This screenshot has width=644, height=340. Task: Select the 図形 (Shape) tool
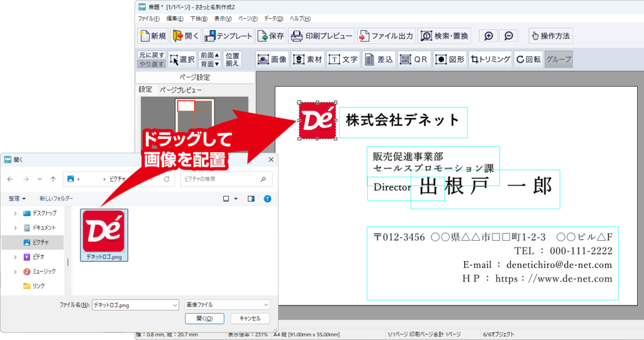pyautogui.click(x=450, y=59)
